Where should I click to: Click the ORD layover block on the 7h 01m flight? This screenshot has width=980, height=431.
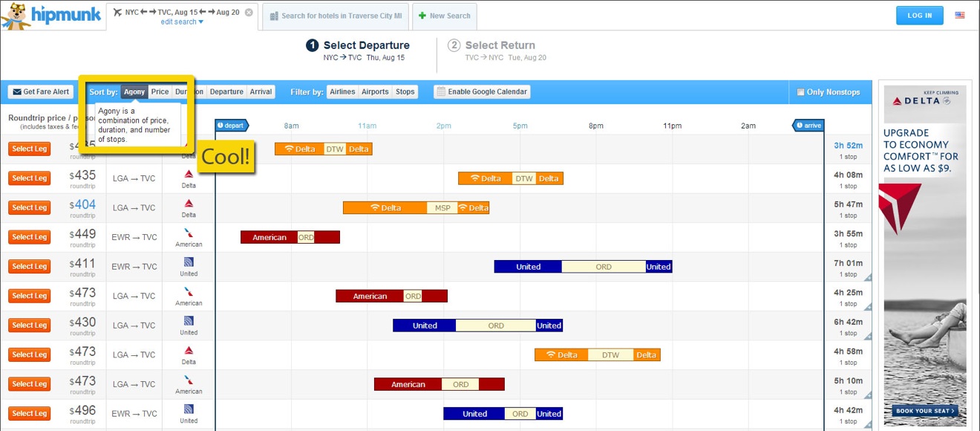[x=604, y=267]
